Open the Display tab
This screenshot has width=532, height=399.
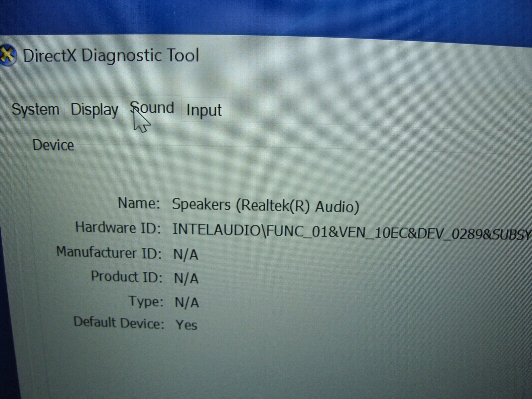click(x=95, y=110)
